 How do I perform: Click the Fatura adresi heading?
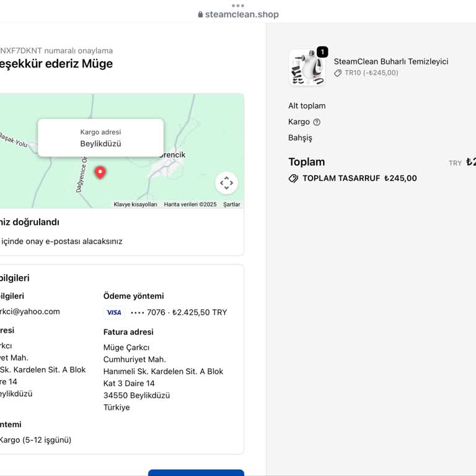pyautogui.click(x=128, y=332)
